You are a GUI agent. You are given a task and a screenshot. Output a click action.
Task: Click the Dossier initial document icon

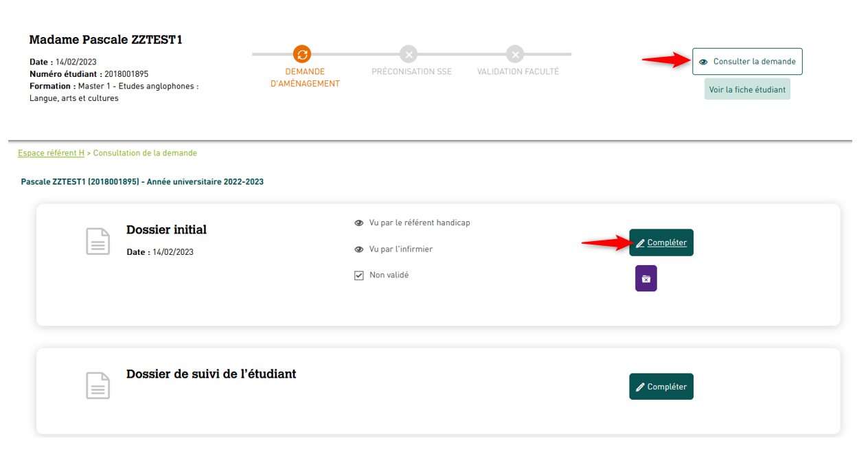98,241
